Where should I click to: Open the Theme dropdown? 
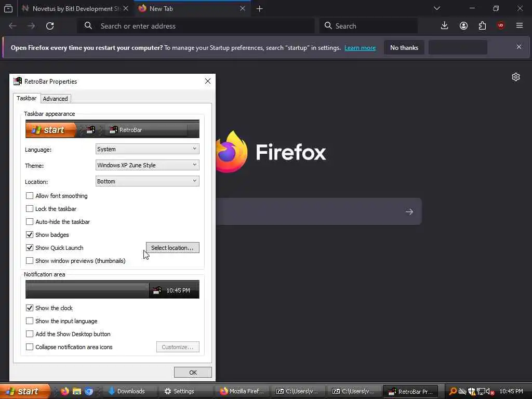point(147,165)
